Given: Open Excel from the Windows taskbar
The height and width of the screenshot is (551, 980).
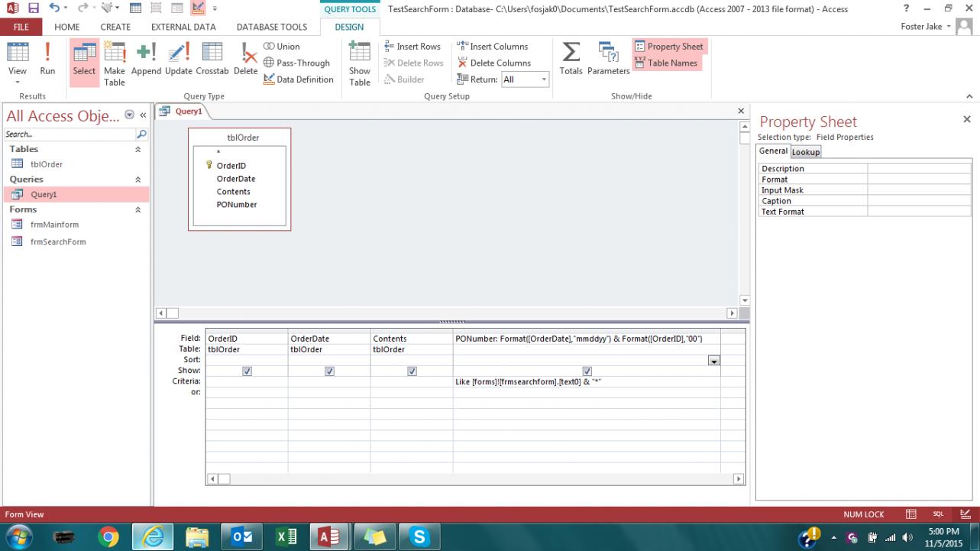Looking at the screenshot, I should (286, 537).
